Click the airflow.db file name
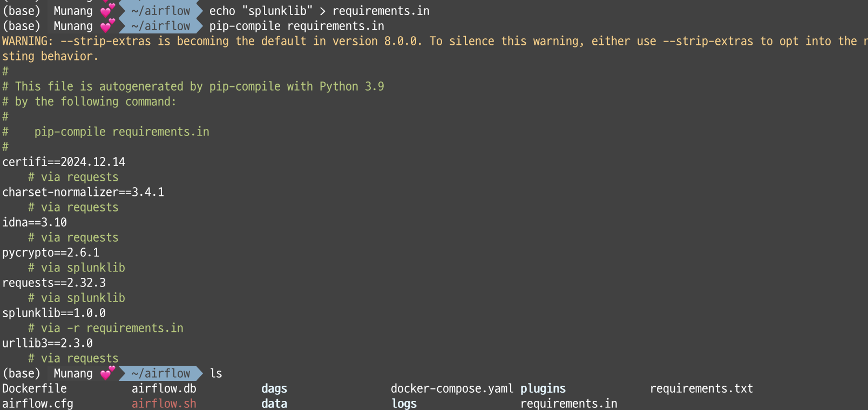 coord(164,388)
